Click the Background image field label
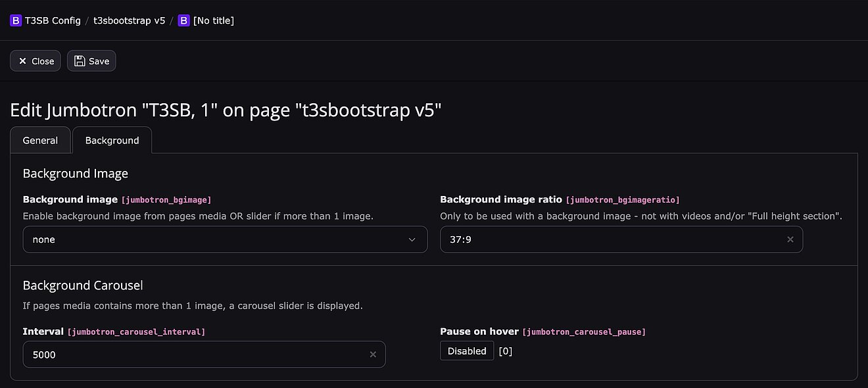Screen dimensions: 868x388 [70, 199]
